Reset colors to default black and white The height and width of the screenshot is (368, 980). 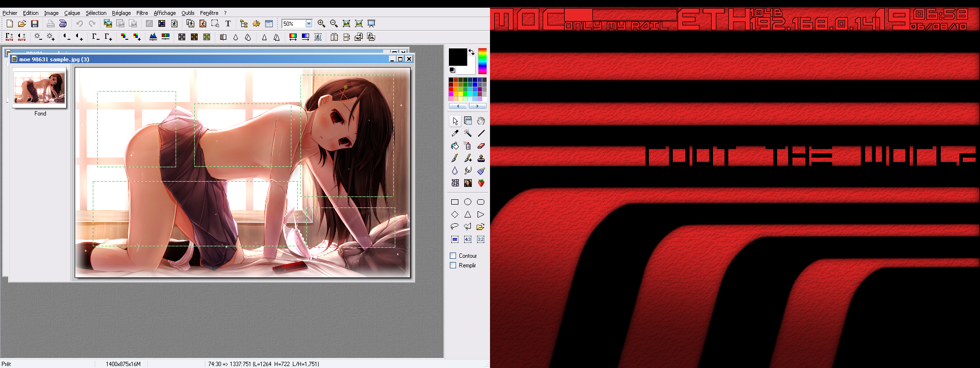click(x=452, y=70)
